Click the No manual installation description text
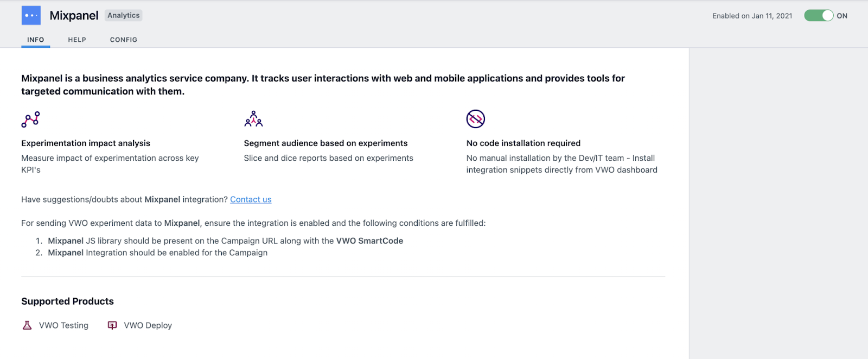This screenshot has width=868, height=359. point(562,164)
